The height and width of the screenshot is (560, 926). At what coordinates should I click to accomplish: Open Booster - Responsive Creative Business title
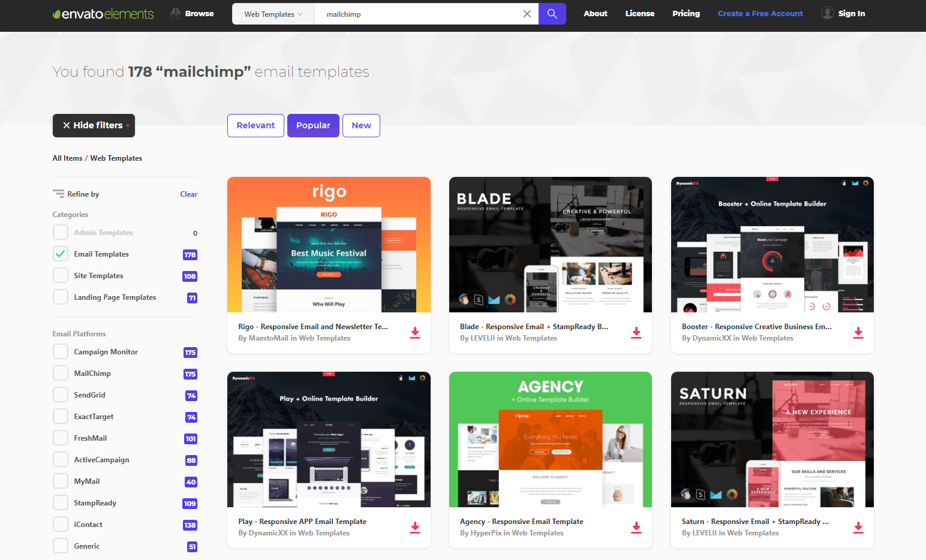[x=757, y=327]
